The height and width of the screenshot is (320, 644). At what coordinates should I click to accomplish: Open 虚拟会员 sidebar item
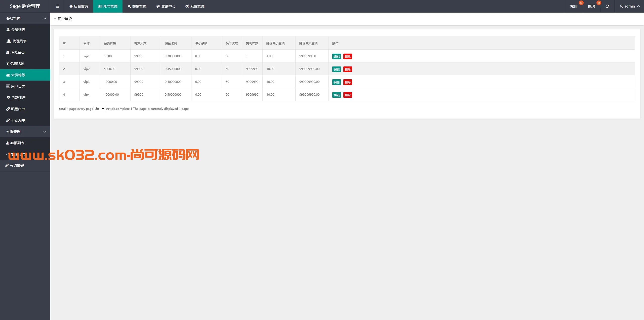pyautogui.click(x=17, y=52)
